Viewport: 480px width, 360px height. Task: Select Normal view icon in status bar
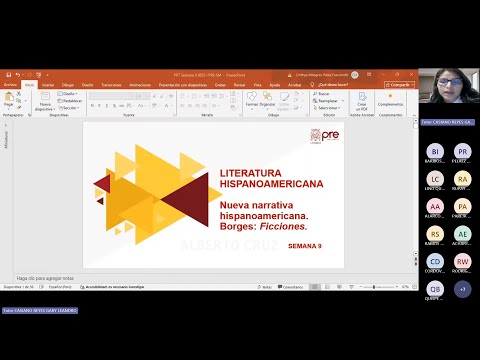coord(315,287)
